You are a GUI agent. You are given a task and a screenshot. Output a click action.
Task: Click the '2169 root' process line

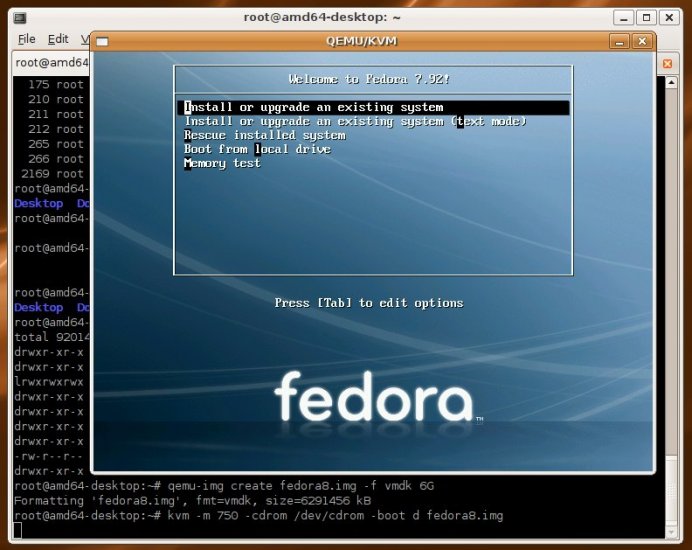tap(52, 174)
